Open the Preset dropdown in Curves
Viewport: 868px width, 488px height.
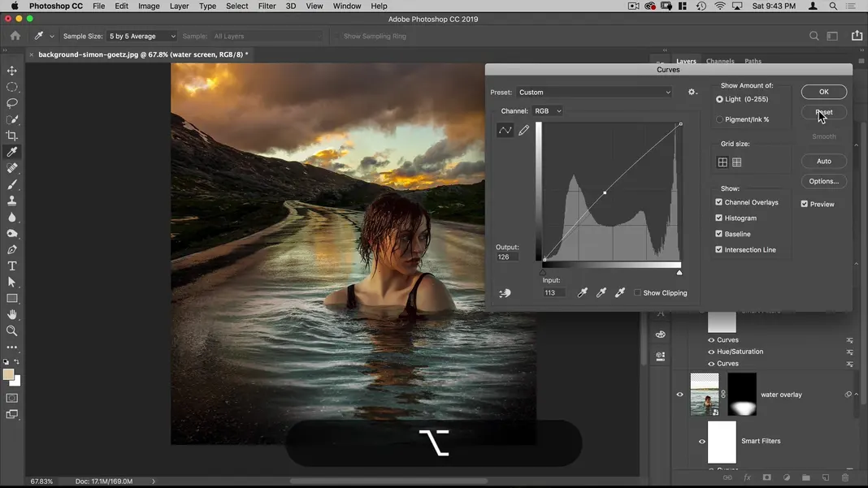(x=594, y=93)
